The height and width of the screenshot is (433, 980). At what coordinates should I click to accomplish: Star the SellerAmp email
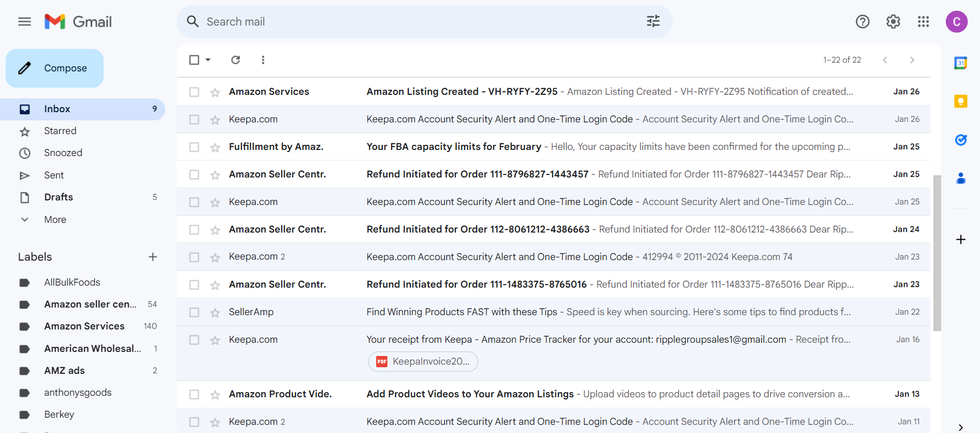coord(215,313)
